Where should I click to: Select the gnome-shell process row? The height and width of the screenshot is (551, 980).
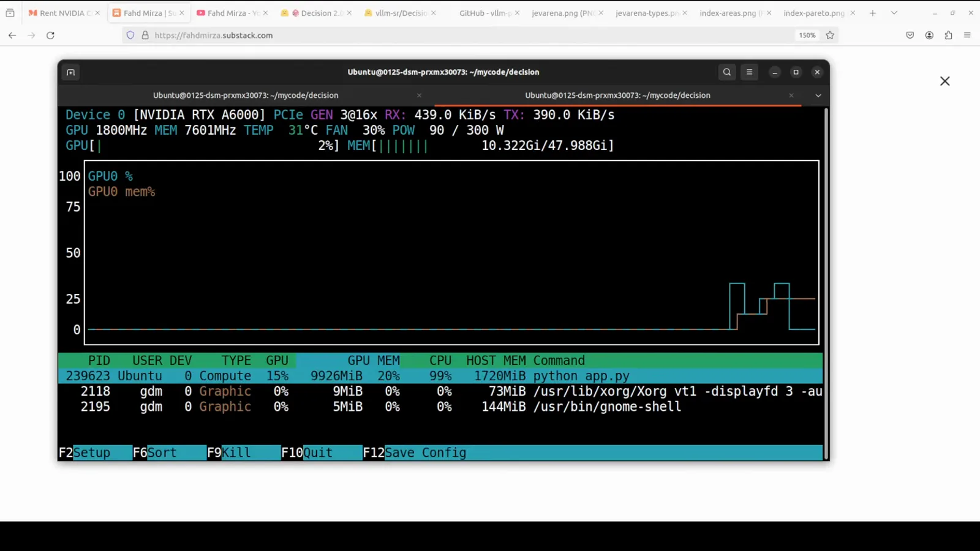click(440, 407)
